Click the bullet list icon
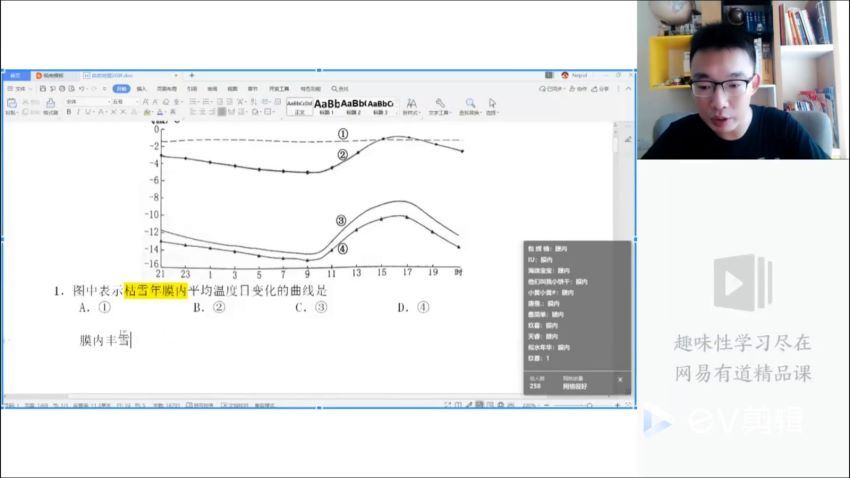This screenshot has width=850, height=478. point(193,102)
